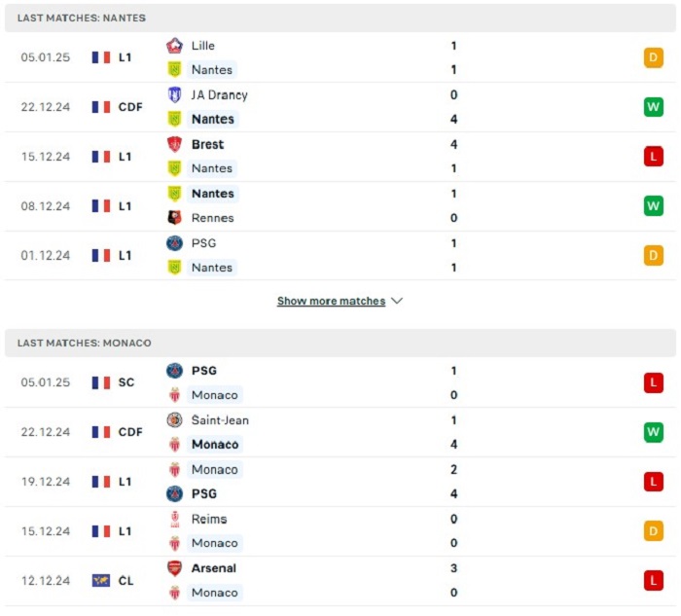Click the Arsenal club crest
The image size is (681, 616).
(x=174, y=568)
